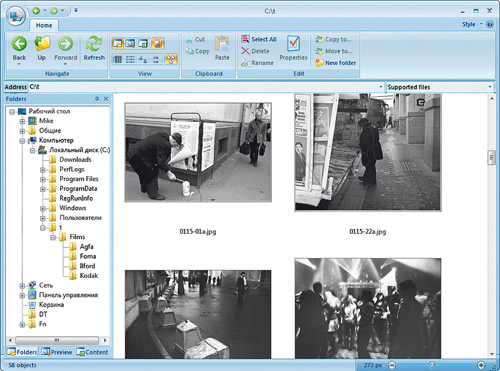Click the large Forward arrow in the Navigate group

[x=65, y=44]
